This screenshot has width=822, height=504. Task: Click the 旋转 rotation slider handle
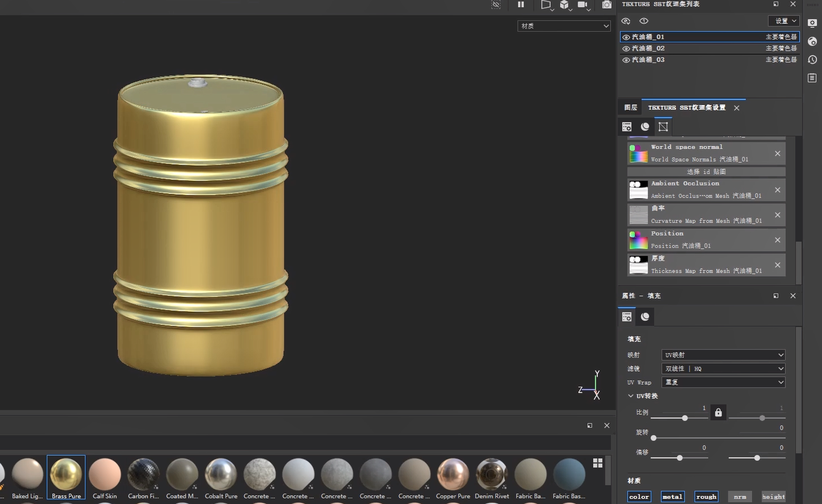tap(654, 438)
